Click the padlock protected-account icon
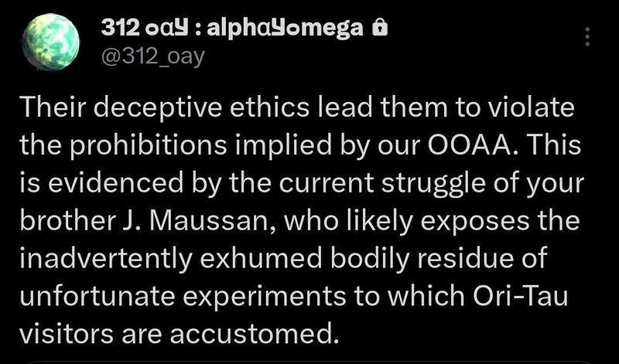 [380, 29]
